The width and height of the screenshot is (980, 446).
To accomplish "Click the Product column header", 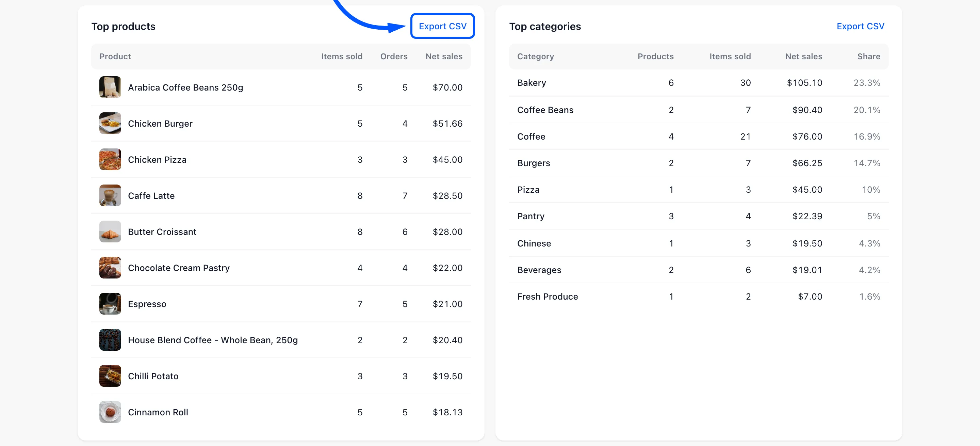I will point(115,56).
